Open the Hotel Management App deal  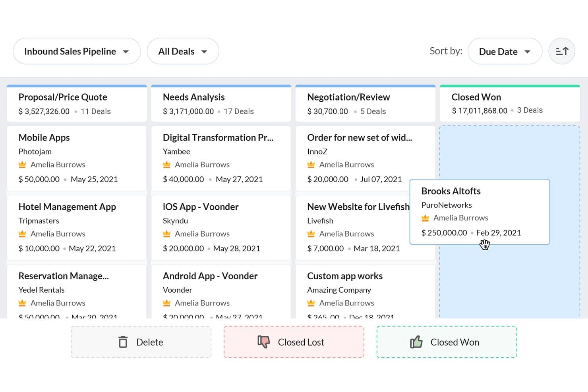tap(67, 207)
